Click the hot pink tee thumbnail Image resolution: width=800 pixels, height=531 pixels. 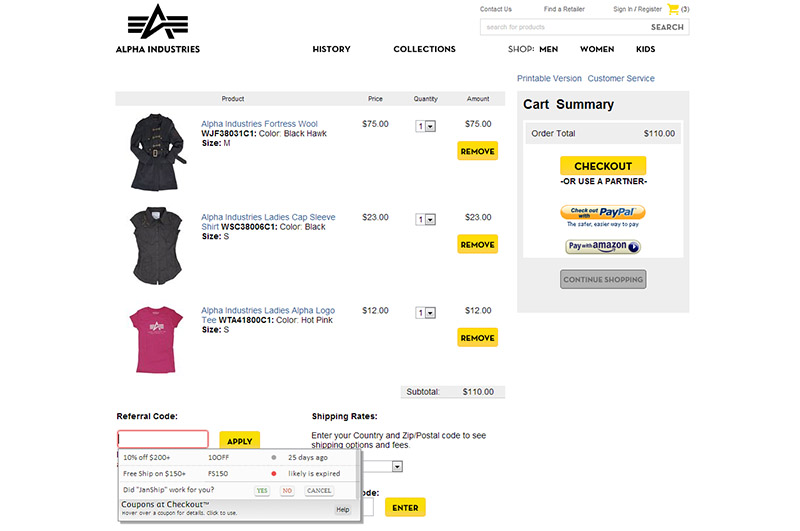tap(156, 339)
